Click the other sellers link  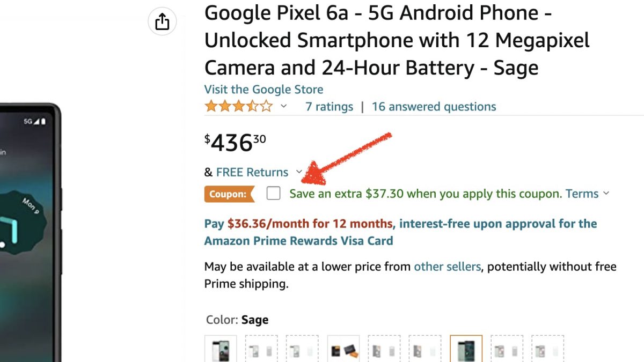447,267
